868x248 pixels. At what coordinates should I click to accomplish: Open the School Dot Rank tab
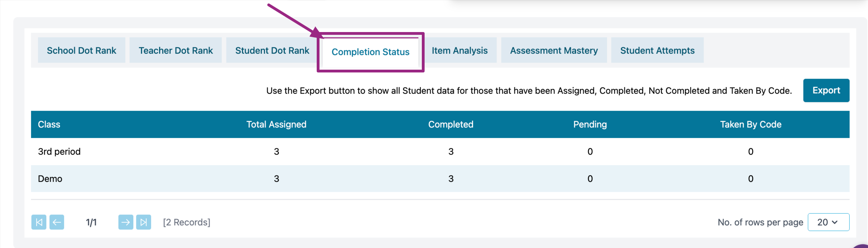(81, 51)
